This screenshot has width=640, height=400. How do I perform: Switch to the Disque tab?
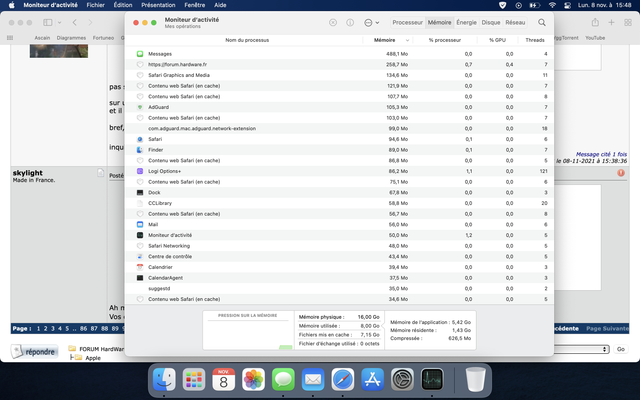coord(491,22)
